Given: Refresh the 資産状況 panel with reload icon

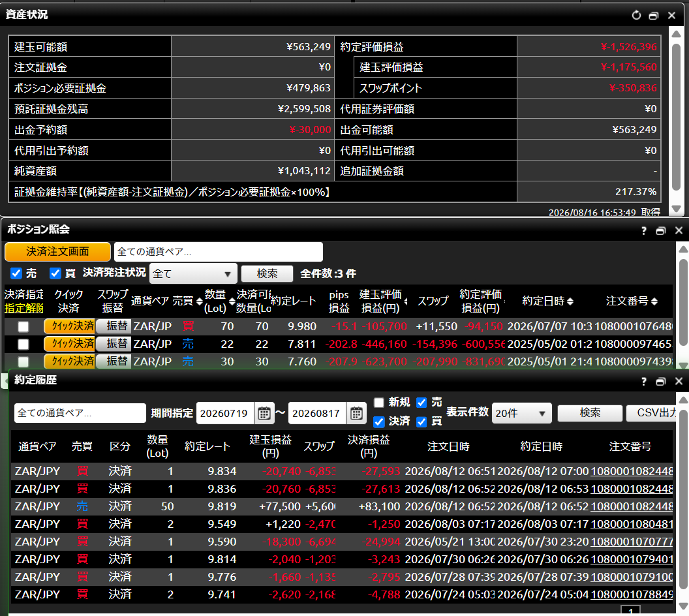Looking at the screenshot, I should point(636,16).
